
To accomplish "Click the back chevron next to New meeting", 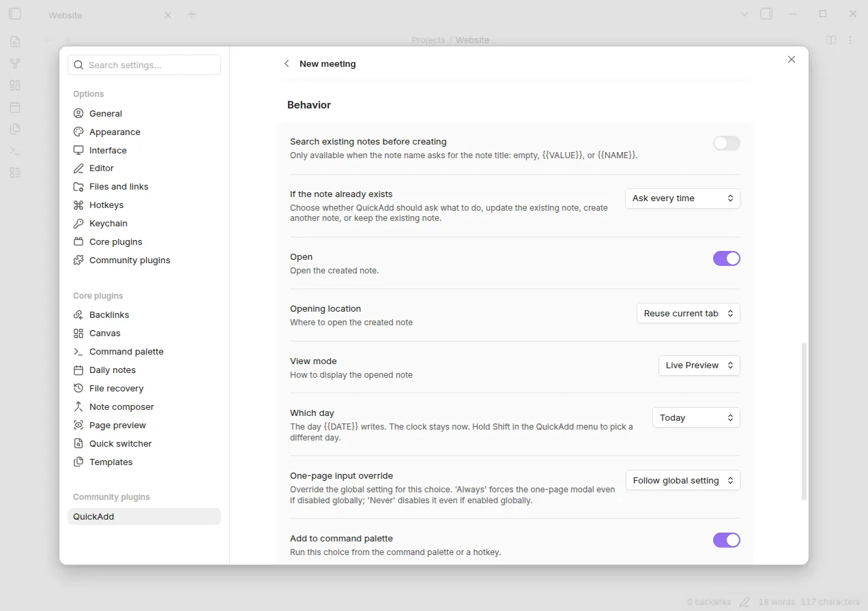I will 287,63.
